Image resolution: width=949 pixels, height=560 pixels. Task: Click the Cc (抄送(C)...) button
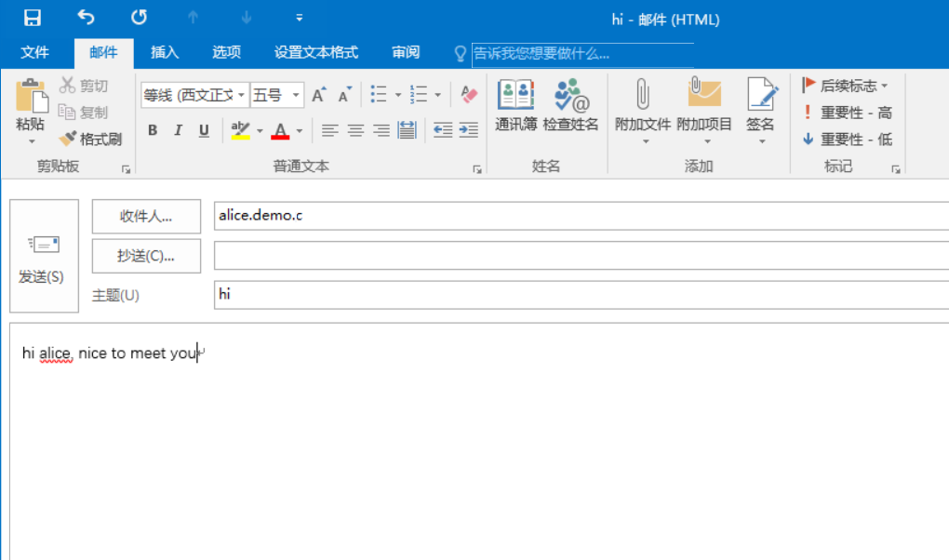[x=146, y=256]
